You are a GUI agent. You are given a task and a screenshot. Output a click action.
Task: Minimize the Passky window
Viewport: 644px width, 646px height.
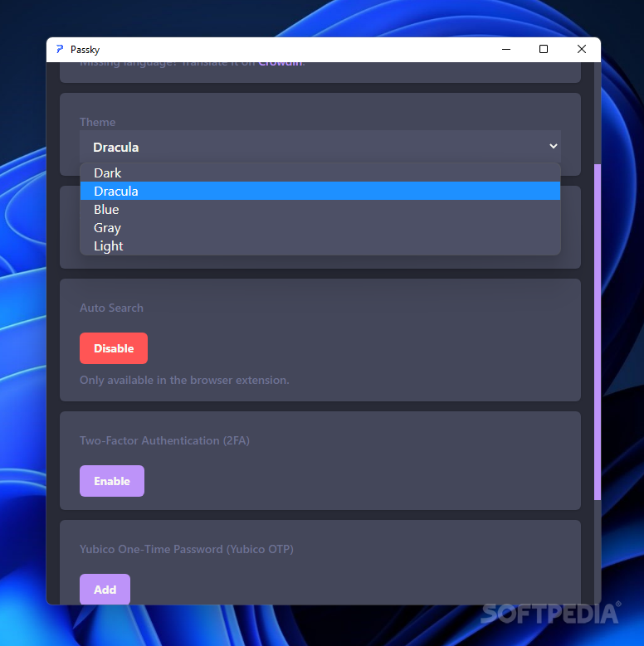click(506, 50)
